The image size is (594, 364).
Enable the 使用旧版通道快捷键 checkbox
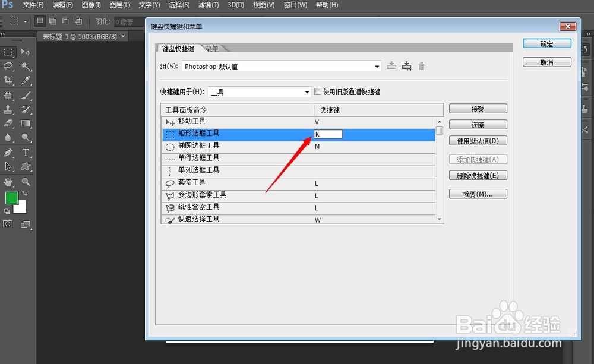318,91
